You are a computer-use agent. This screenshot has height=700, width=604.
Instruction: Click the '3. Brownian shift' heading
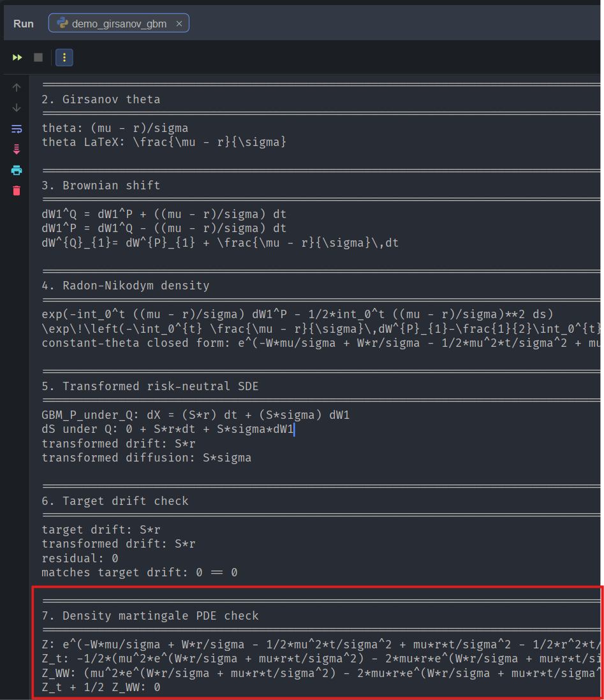[101, 186]
